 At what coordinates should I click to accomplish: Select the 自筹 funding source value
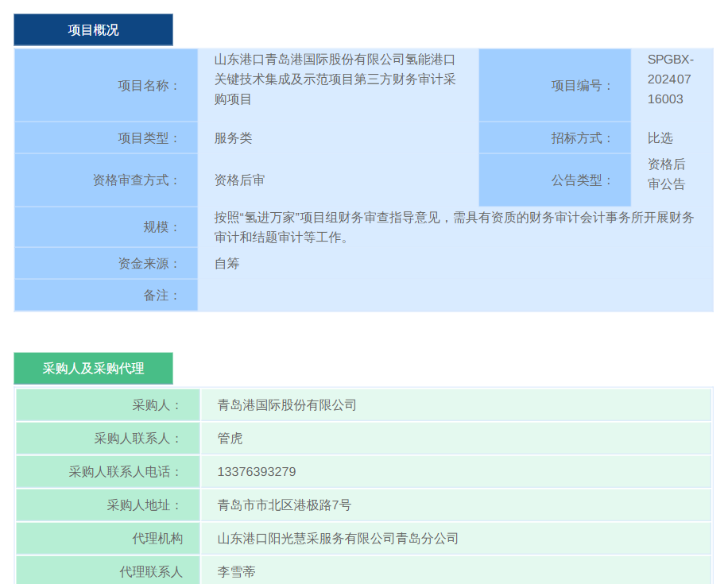(227, 264)
